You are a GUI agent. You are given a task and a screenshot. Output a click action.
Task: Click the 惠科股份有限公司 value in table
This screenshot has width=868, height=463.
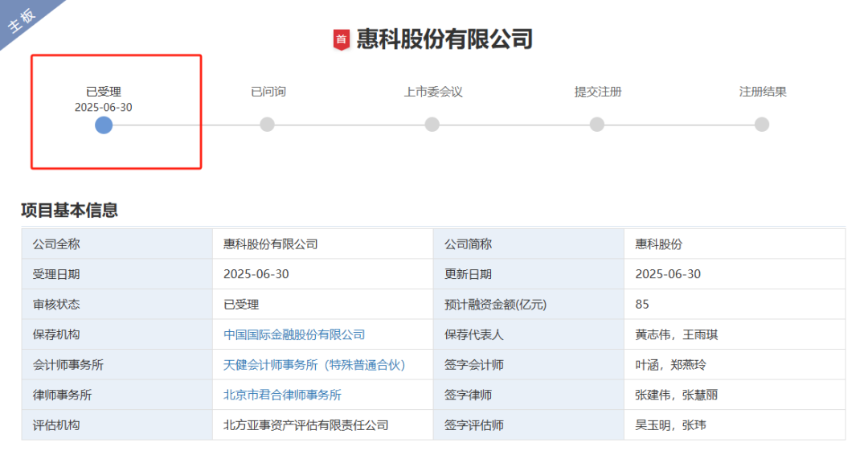pyautogui.click(x=271, y=244)
